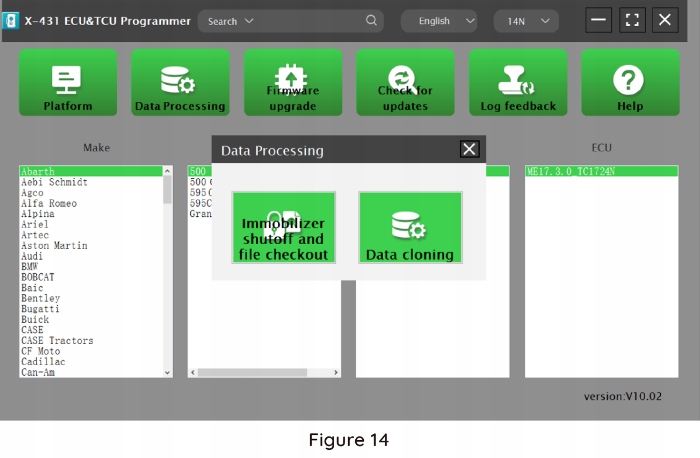
Task: Select Alpina in the Make list
Action: coord(91,214)
